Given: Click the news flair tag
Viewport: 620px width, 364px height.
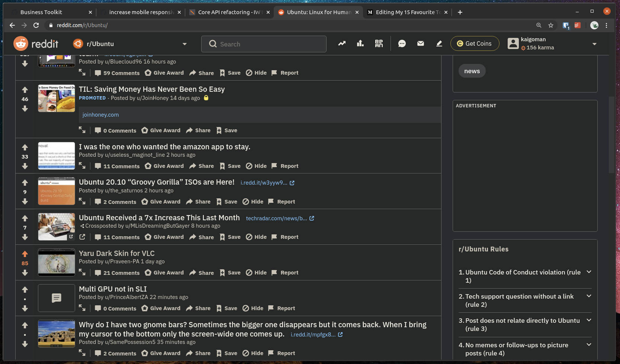Looking at the screenshot, I should tap(472, 71).
